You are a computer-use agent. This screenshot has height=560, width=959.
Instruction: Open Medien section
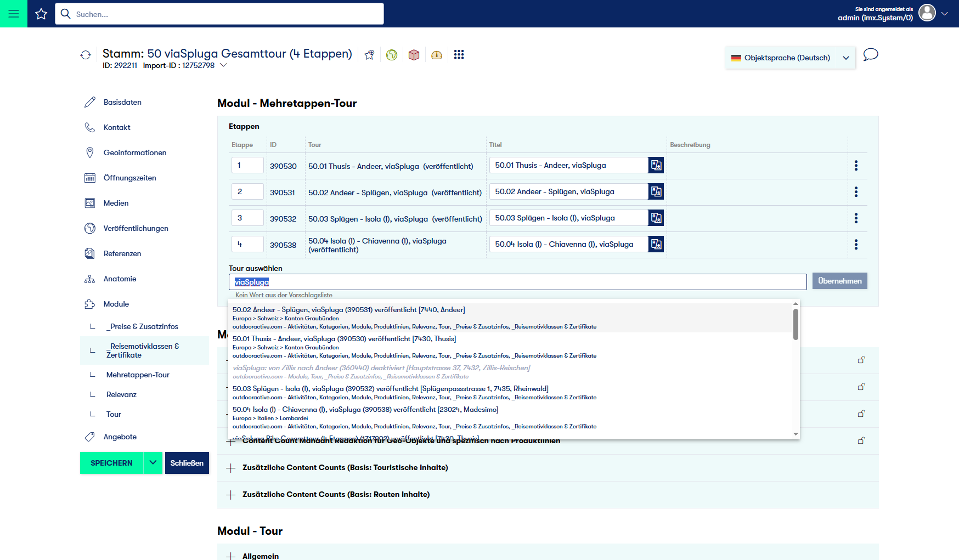click(116, 203)
